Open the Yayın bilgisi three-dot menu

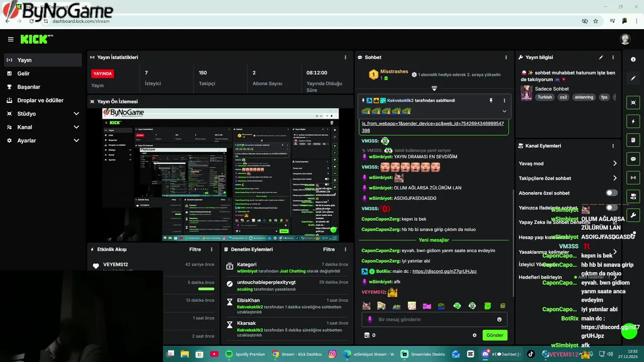(x=613, y=57)
